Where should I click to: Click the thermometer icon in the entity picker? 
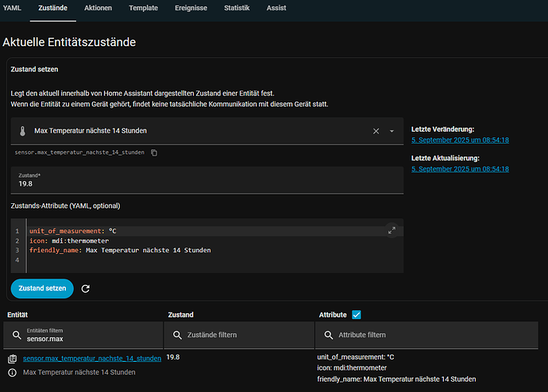click(x=24, y=131)
